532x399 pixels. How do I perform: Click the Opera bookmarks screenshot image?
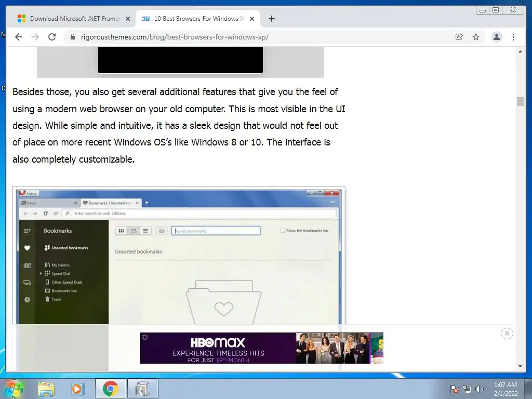click(x=179, y=256)
